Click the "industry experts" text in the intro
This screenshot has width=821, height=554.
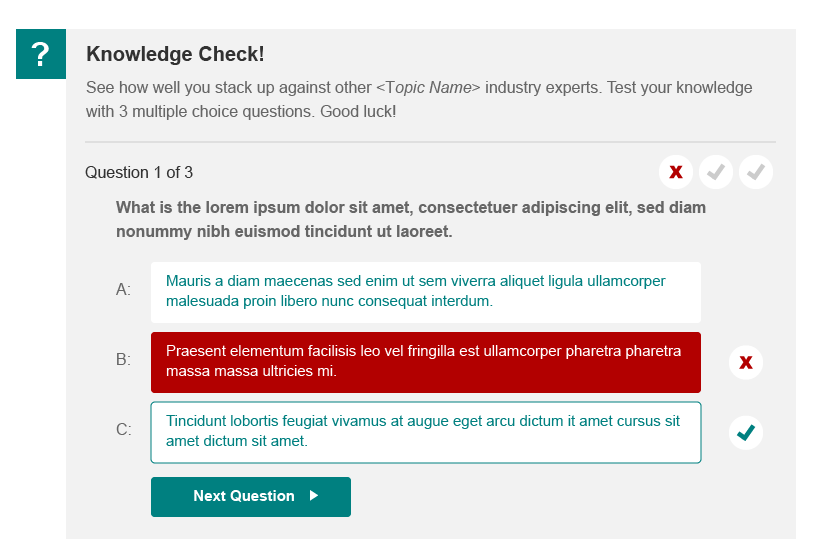tap(543, 88)
